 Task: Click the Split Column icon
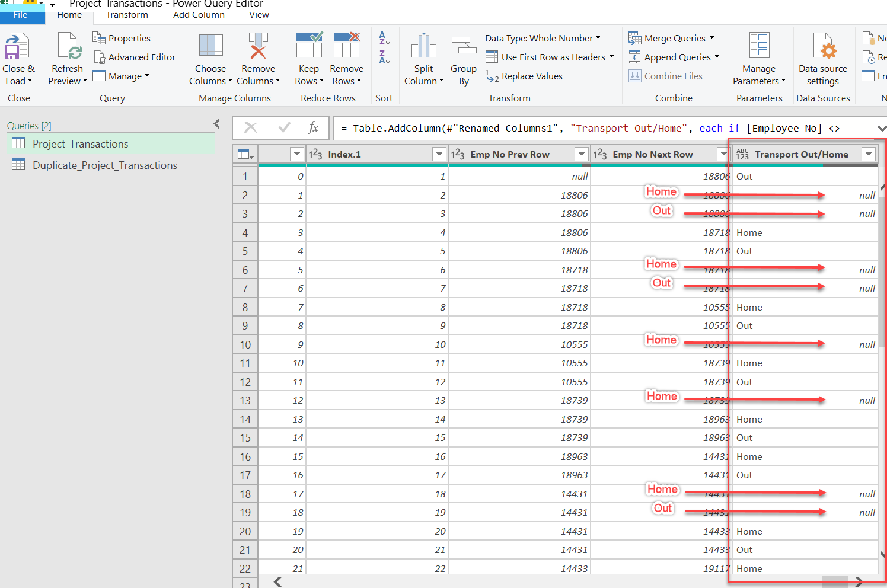point(424,46)
